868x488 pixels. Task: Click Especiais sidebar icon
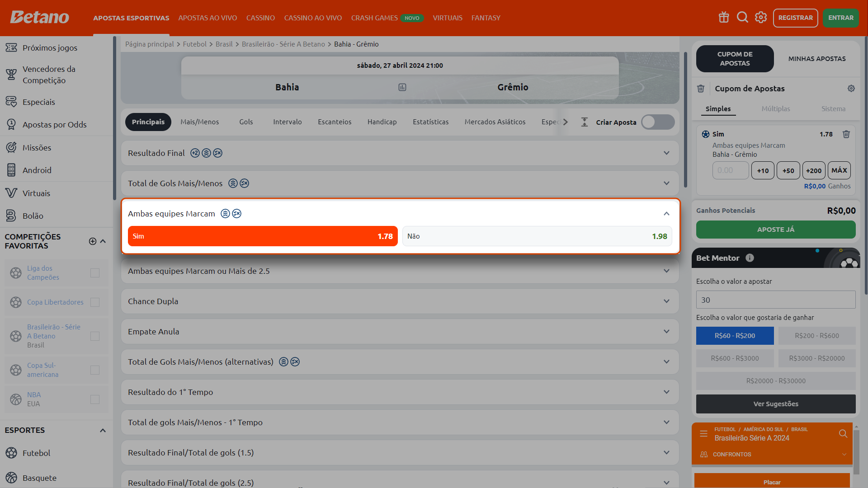[11, 102]
